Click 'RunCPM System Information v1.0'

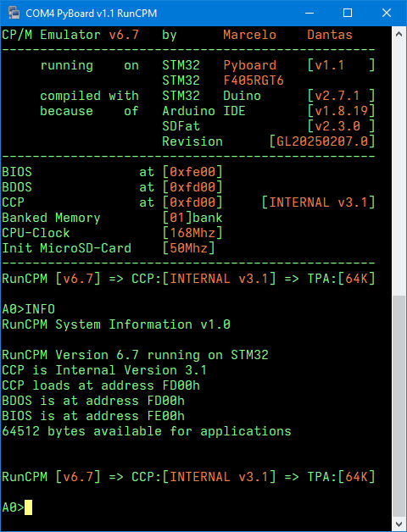pos(116,324)
